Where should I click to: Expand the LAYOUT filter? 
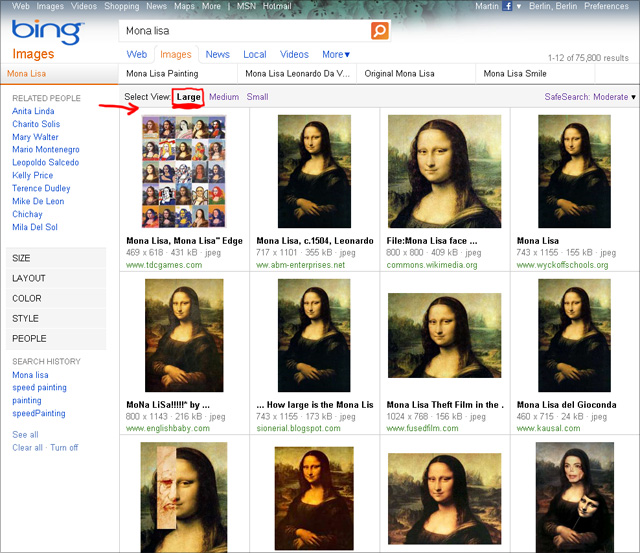click(56, 278)
